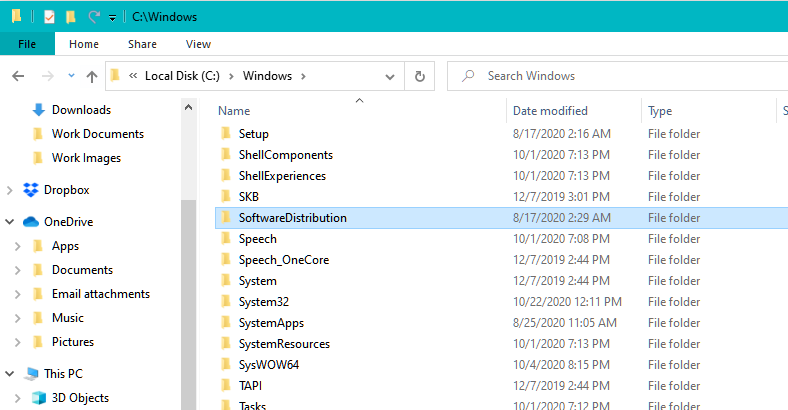Expand the OneDrive Documents folder node
Screen dimensions: 788x410
tap(18, 270)
